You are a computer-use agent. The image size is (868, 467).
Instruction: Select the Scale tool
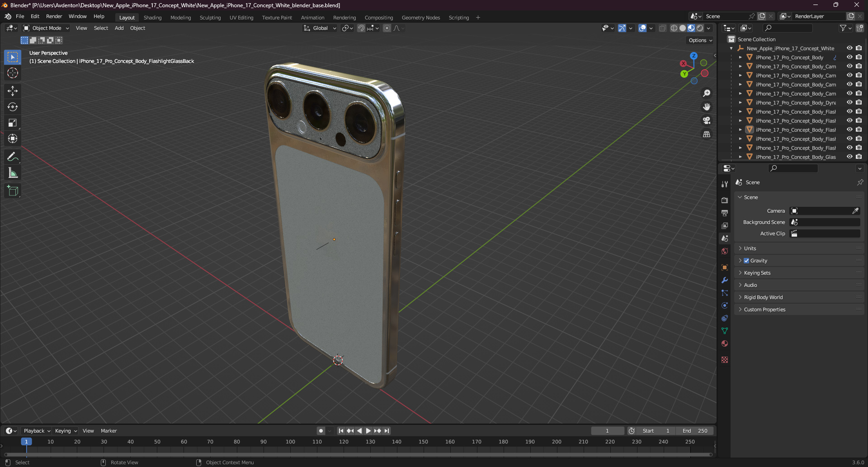(13, 123)
